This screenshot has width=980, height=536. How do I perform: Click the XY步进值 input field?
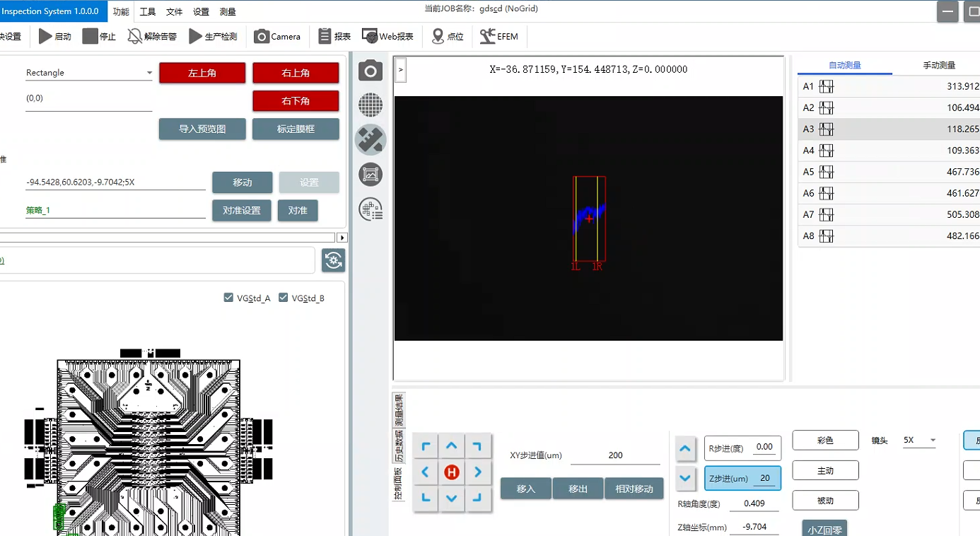(615, 455)
